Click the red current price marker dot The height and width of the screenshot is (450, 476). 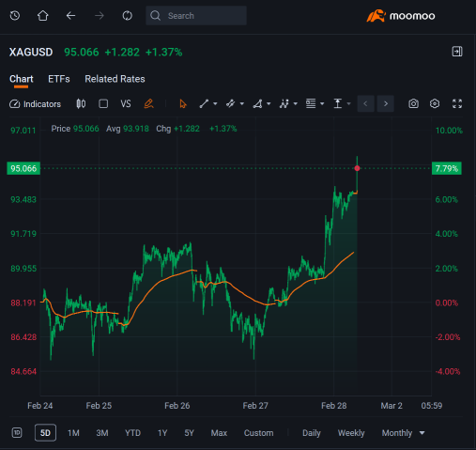pyautogui.click(x=357, y=168)
